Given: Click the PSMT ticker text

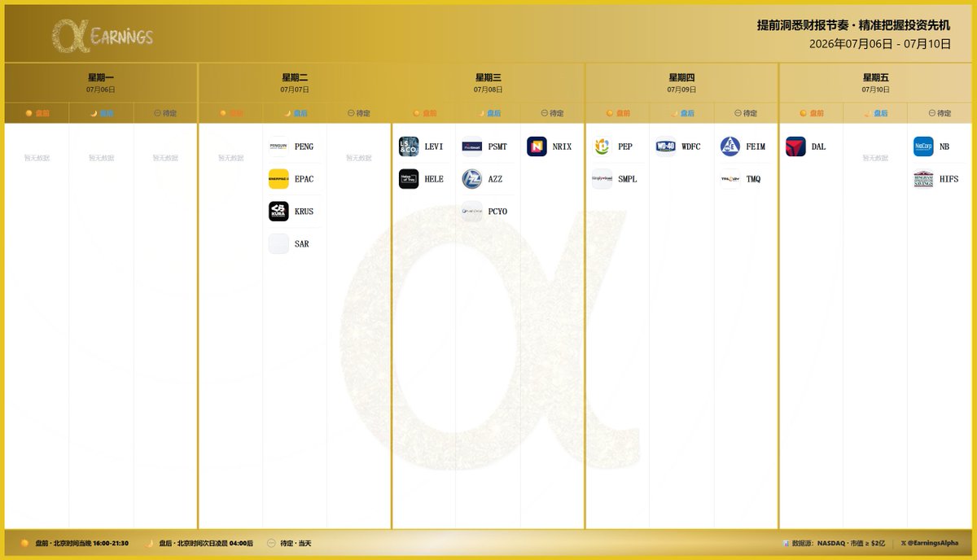Looking at the screenshot, I should [x=497, y=147].
